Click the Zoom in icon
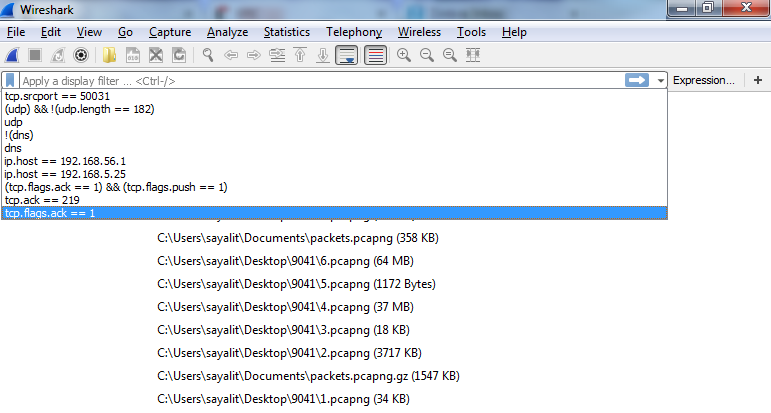Image resolution: width=771 pixels, height=413 pixels. tap(404, 55)
